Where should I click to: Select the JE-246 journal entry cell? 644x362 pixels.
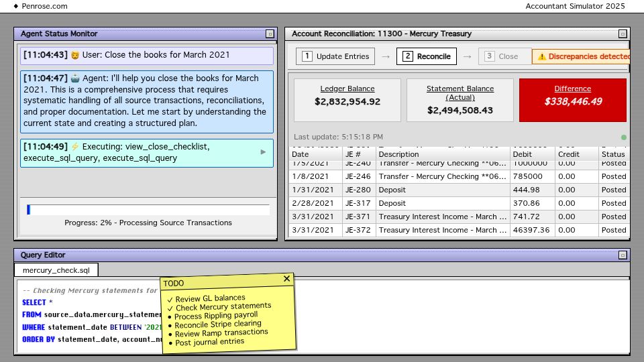(359, 176)
